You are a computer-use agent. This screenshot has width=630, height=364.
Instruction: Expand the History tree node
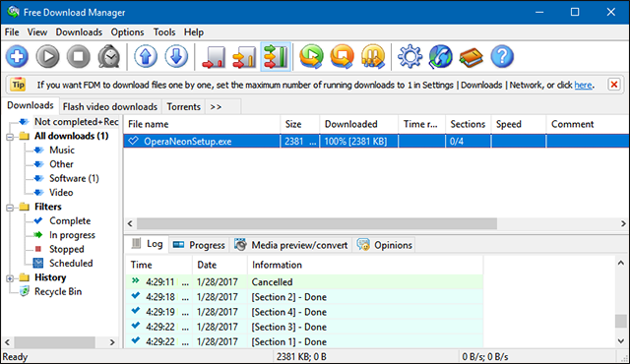(10, 278)
